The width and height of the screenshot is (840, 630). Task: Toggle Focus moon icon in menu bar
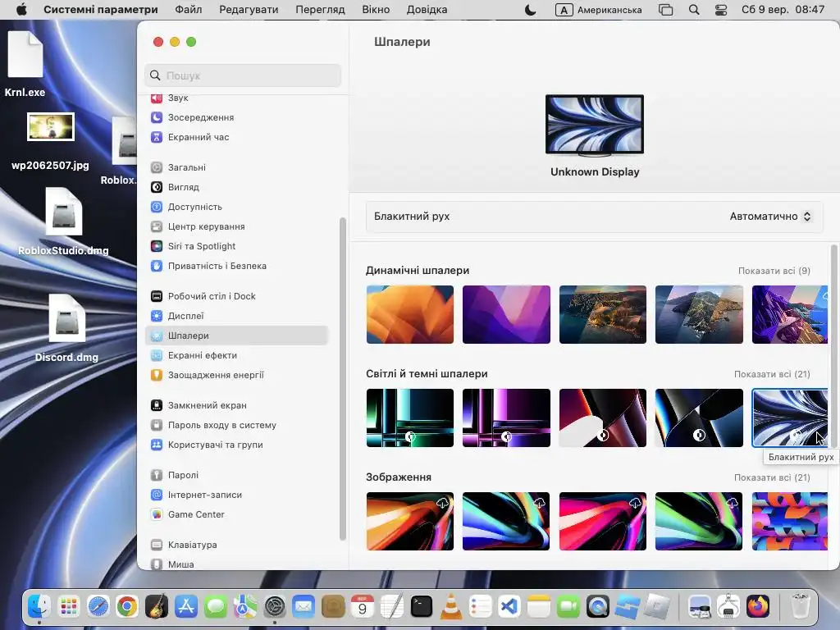tap(531, 10)
